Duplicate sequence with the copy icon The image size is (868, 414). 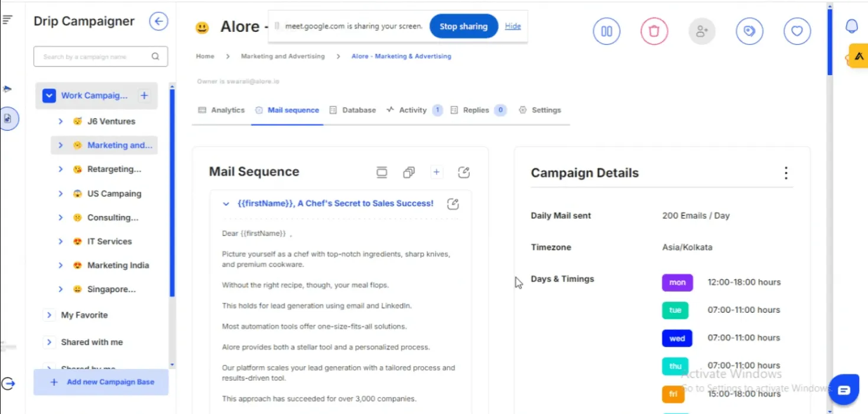click(409, 172)
